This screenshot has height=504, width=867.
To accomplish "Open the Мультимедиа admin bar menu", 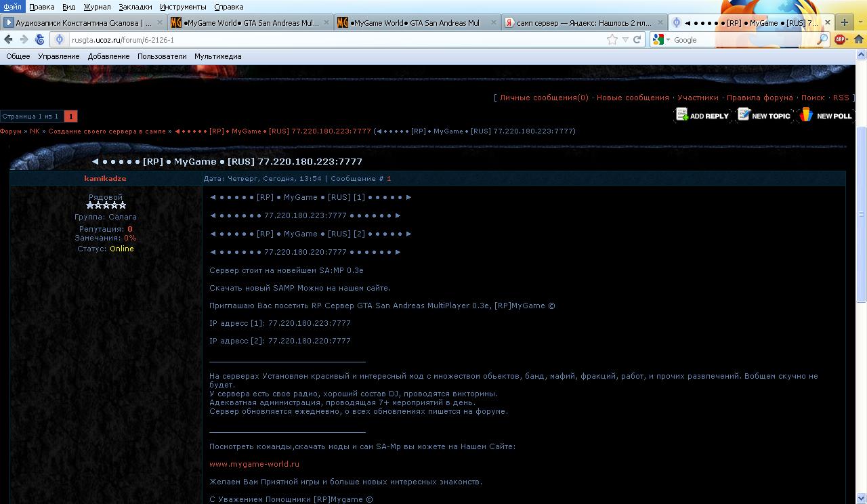I will 218,56.
